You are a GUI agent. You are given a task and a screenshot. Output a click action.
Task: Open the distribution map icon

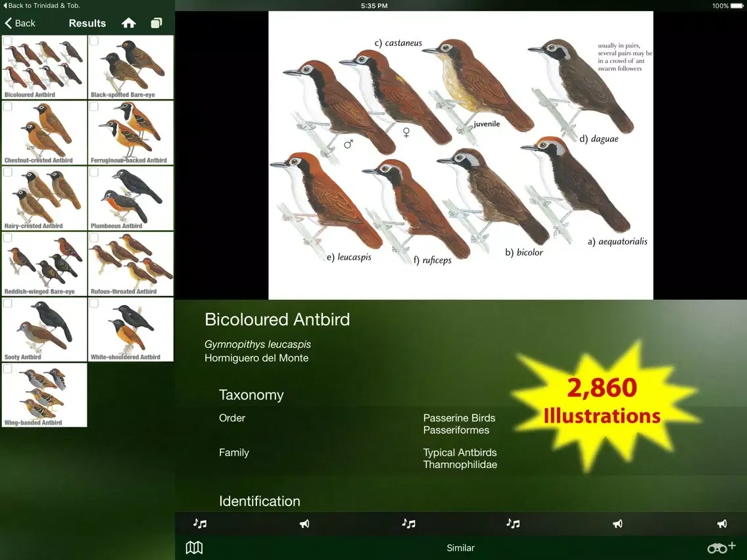coord(194,548)
